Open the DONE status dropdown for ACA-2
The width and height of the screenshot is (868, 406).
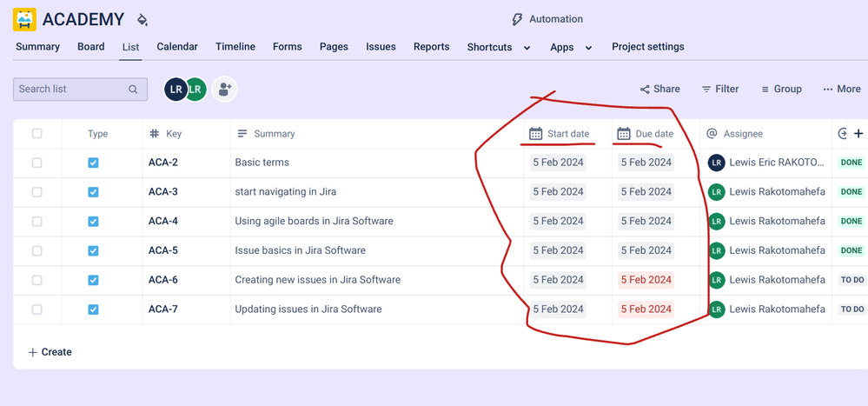[851, 163]
